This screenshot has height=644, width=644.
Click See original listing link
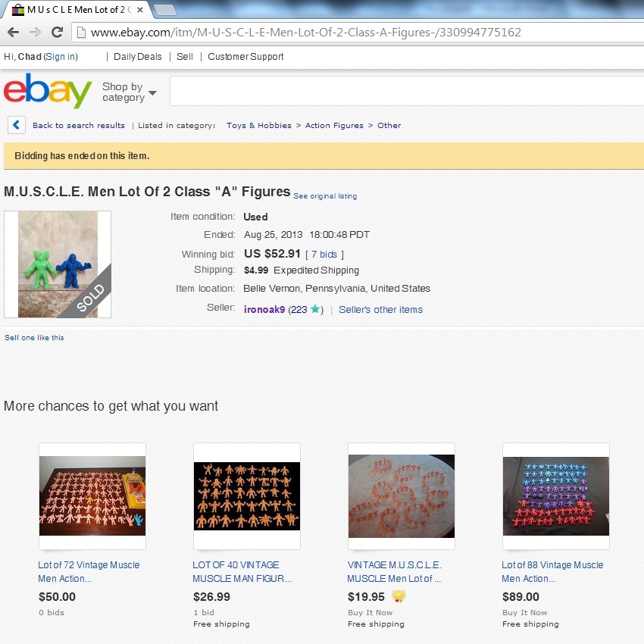(x=325, y=196)
